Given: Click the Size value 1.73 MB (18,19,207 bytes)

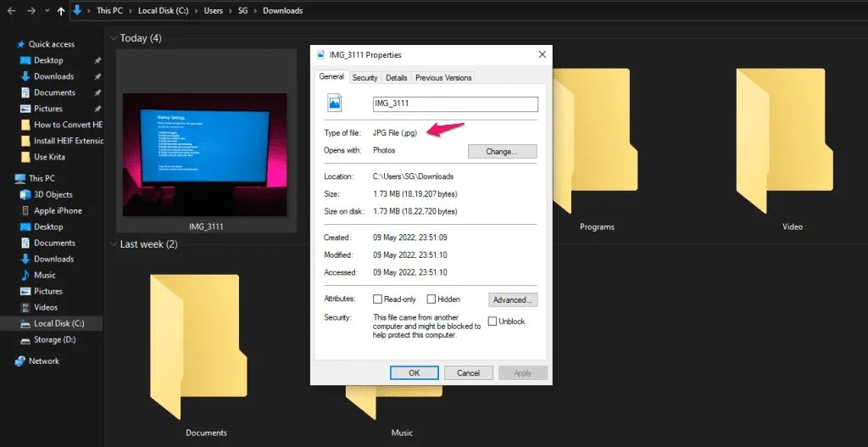Looking at the screenshot, I should pos(415,194).
